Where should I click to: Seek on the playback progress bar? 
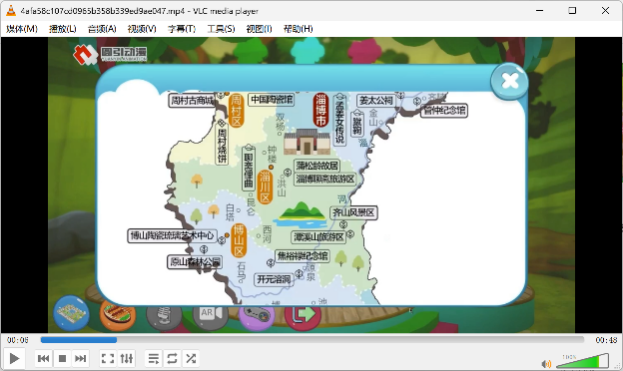click(312, 340)
